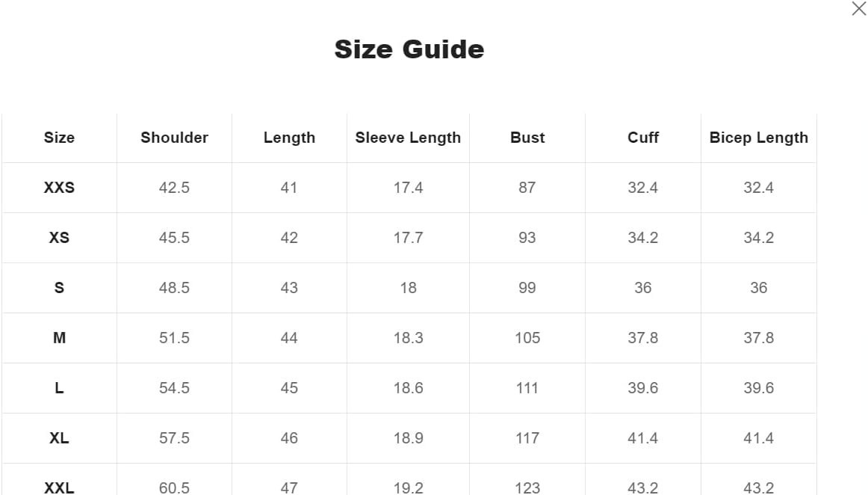Select the S size row label

tap(59, 288)
